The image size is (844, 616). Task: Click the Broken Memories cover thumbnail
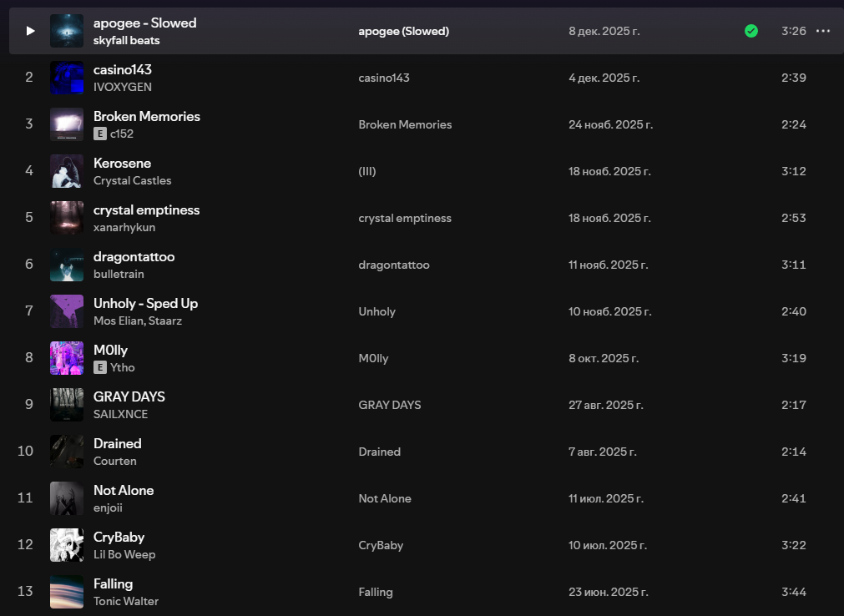coord(67,124)
